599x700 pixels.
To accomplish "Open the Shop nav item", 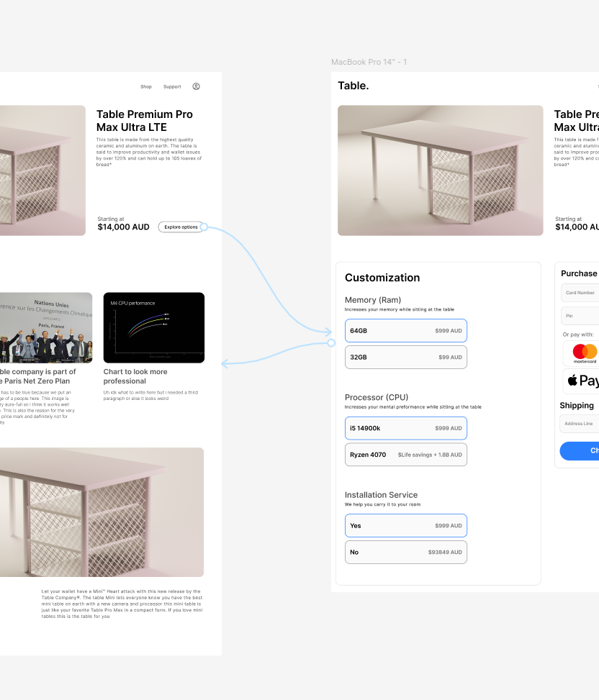I will pos(146,86).
